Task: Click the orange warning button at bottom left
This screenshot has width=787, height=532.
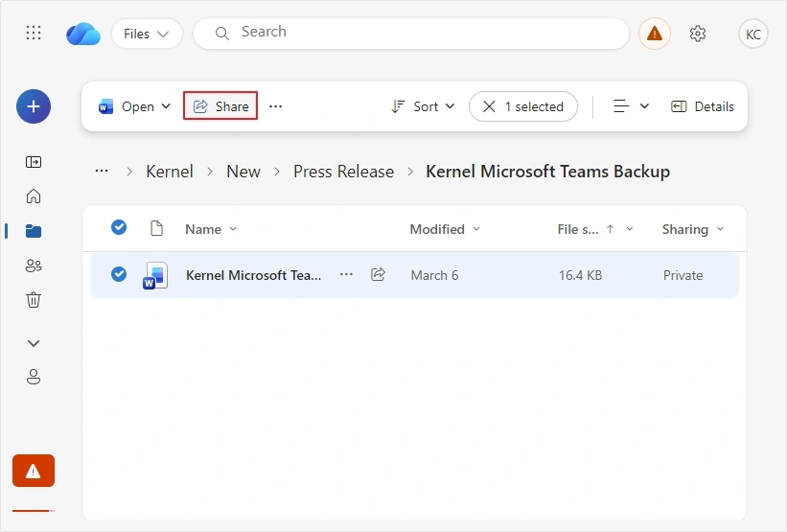Action: coord(34,471)
